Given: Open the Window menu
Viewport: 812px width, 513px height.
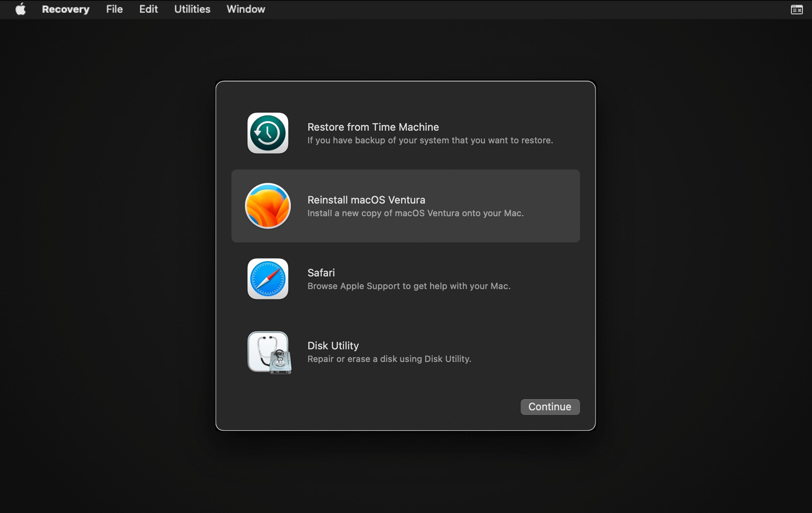Looking at the screenshot, I should 246,9.
